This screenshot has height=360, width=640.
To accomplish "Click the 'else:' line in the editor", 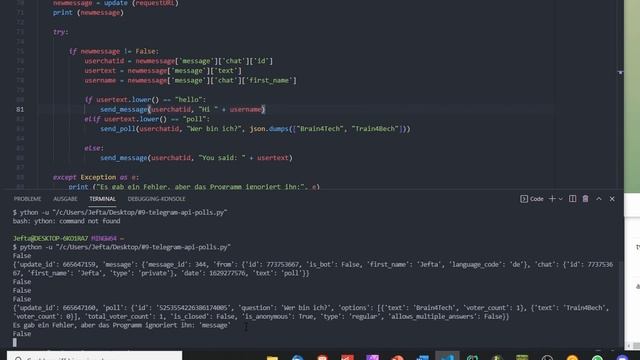I will [x=94, y=148].
